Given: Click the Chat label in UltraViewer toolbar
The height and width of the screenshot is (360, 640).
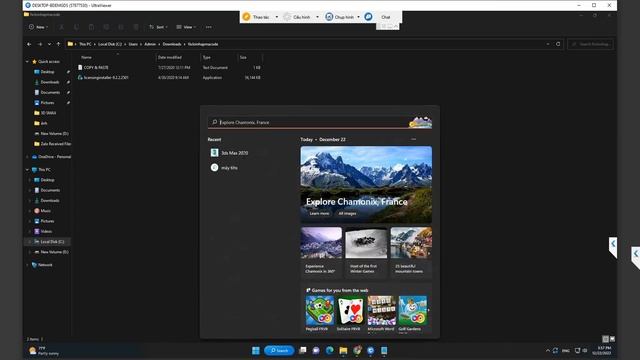Looking at the screenshot, I should click(x=386, y=17).
